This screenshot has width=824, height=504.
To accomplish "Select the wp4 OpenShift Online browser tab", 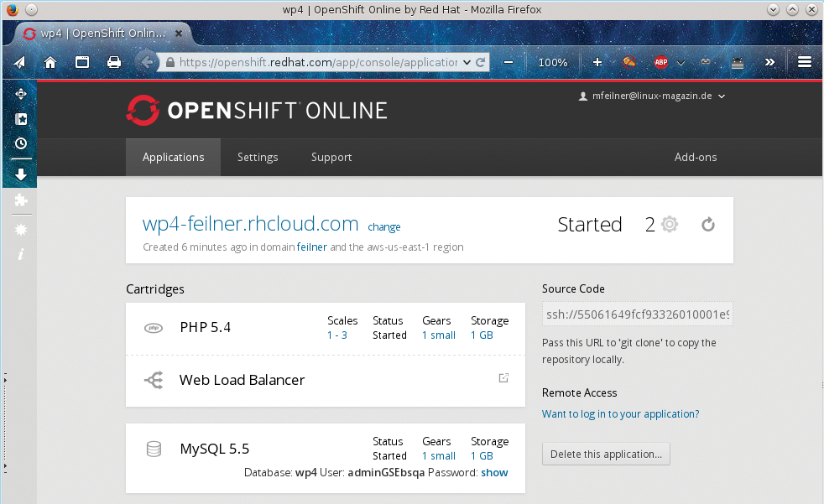I will click(102, 33).
